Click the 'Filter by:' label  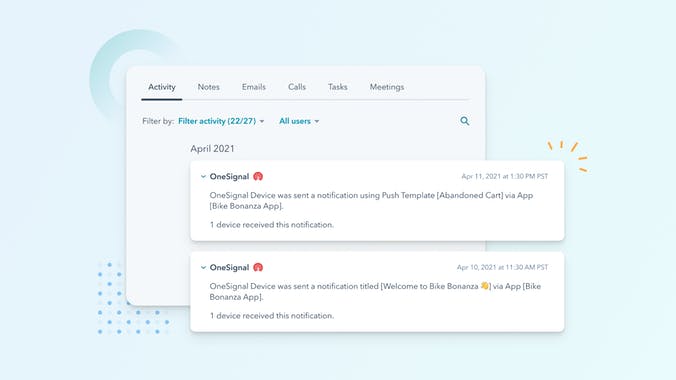point(158,121)
